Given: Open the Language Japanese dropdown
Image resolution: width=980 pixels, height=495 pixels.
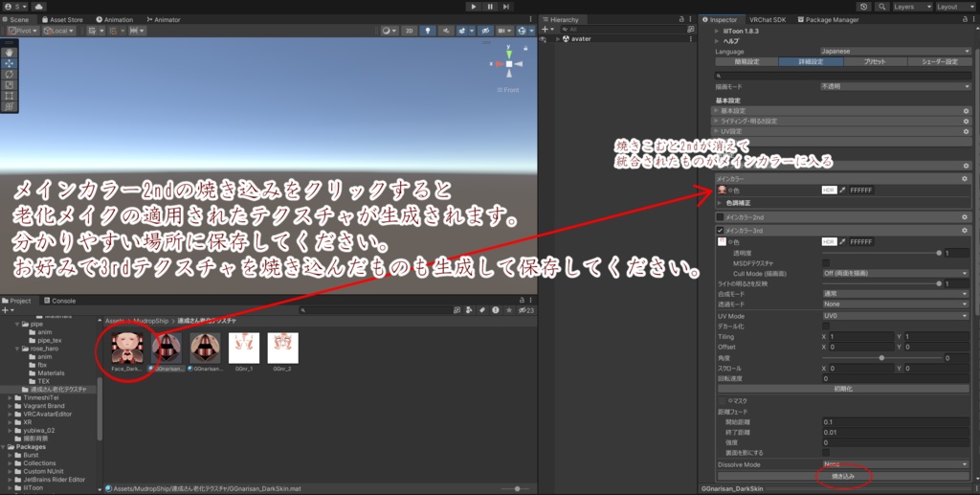Looking at the screenshot, I should click(x=896, y=52).
